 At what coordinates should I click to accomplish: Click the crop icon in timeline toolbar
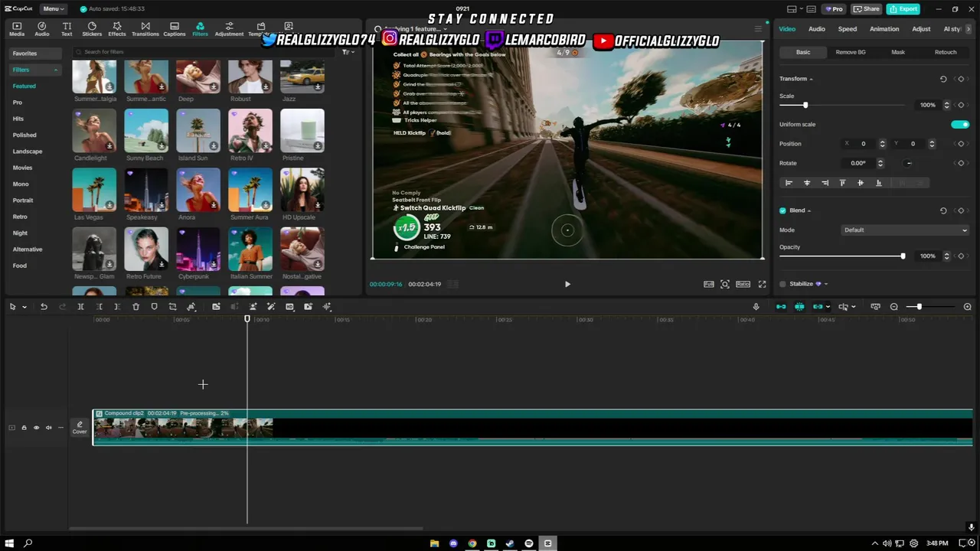click(172, 307)
